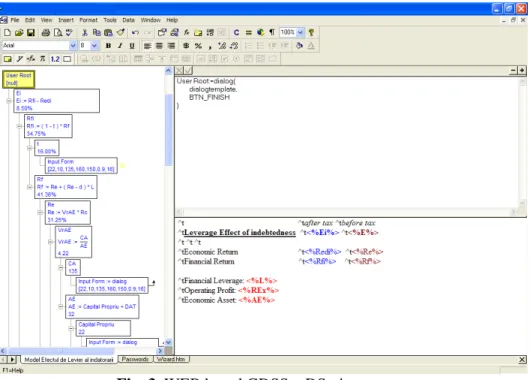
Task: Save using the floppy disk icon
Action: [31, 32]
